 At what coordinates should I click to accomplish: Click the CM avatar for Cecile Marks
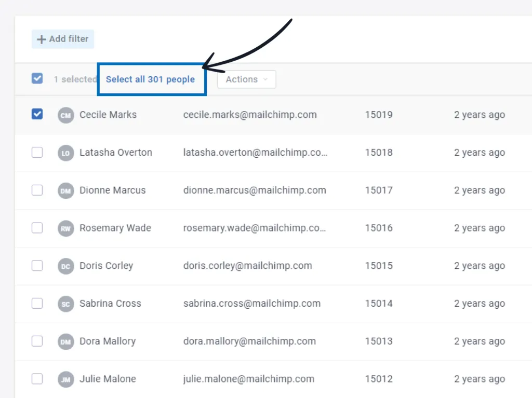[66, 115]
